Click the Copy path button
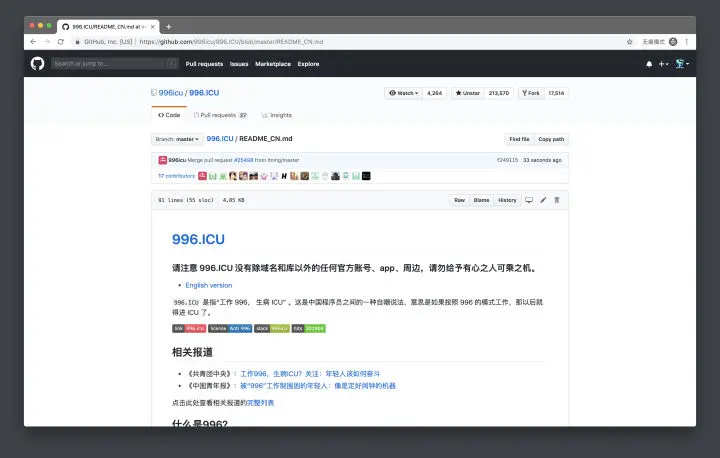Screen dimensions: 720x458 551,139
